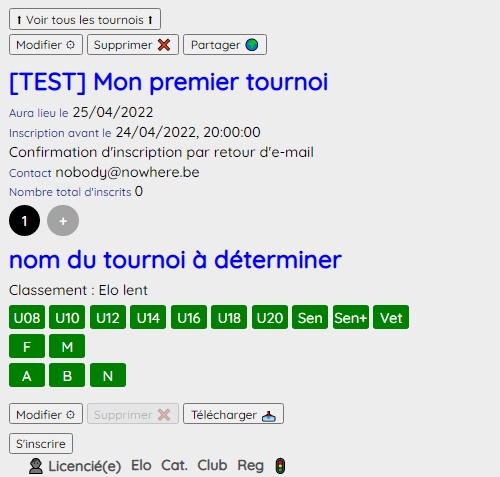Image resolution: width=500 pixels, height=477 pixels.
Task: Click the gear icon on the top Modifier button
Action: point(70,45)
